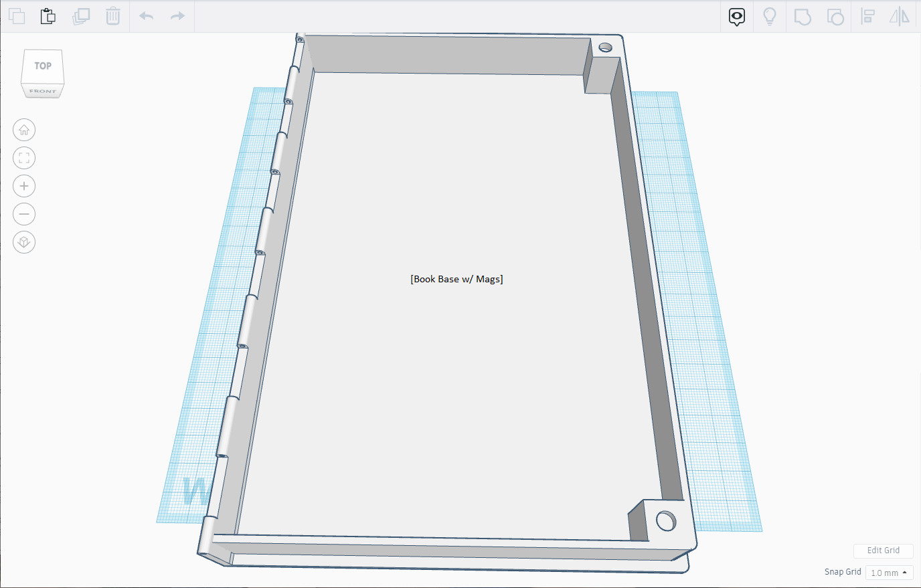Click the Duplicate and repeat icon
921x588 pixels.
pyautogui.click(x=80, y=16)
